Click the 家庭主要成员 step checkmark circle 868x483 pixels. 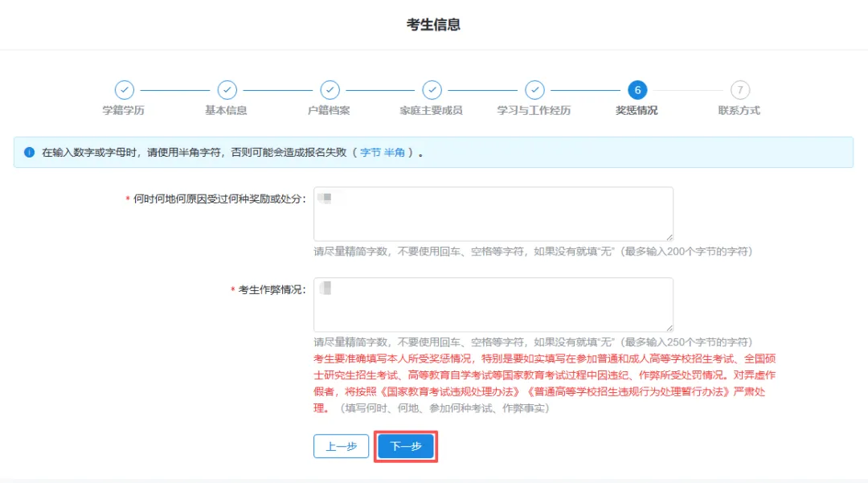tap(432, 90)
